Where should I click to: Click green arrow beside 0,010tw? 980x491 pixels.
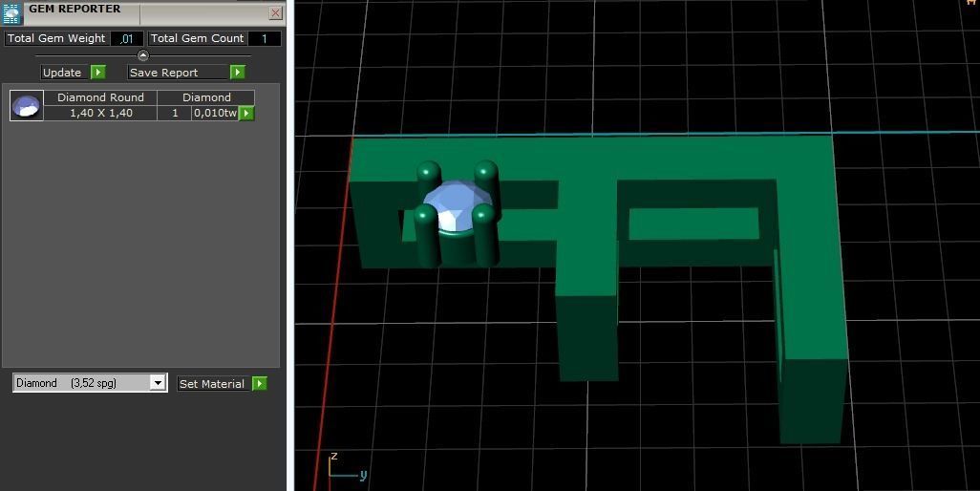point(246,113)
